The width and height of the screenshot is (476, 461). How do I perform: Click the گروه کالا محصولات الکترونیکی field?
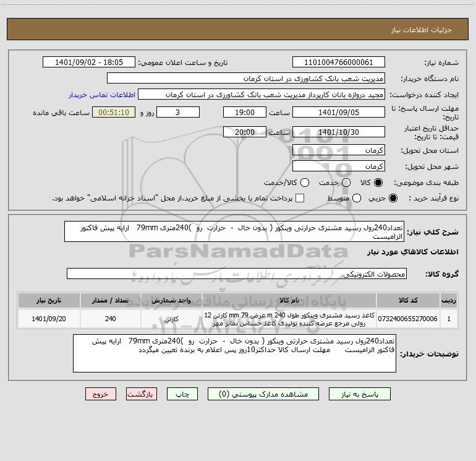coord(237,274)
